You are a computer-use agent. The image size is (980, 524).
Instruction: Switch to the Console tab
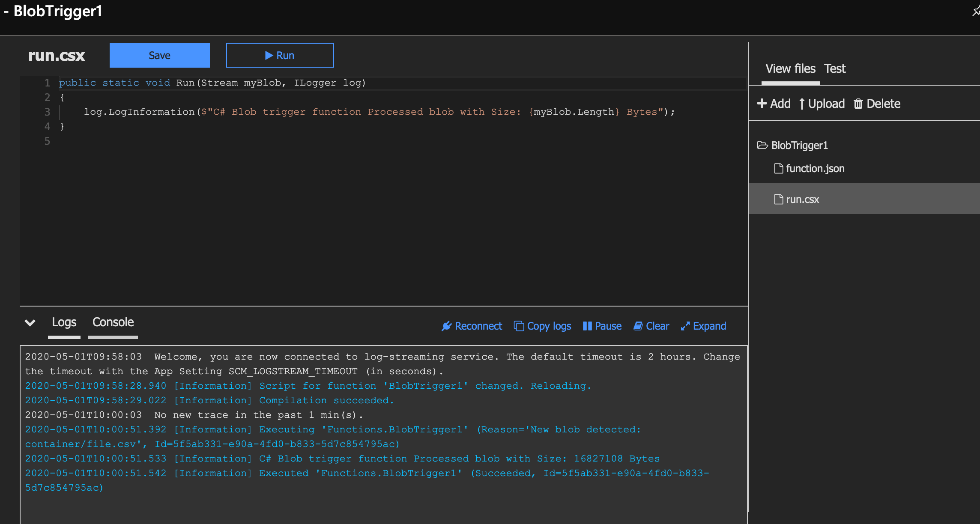tap(113, 322)
